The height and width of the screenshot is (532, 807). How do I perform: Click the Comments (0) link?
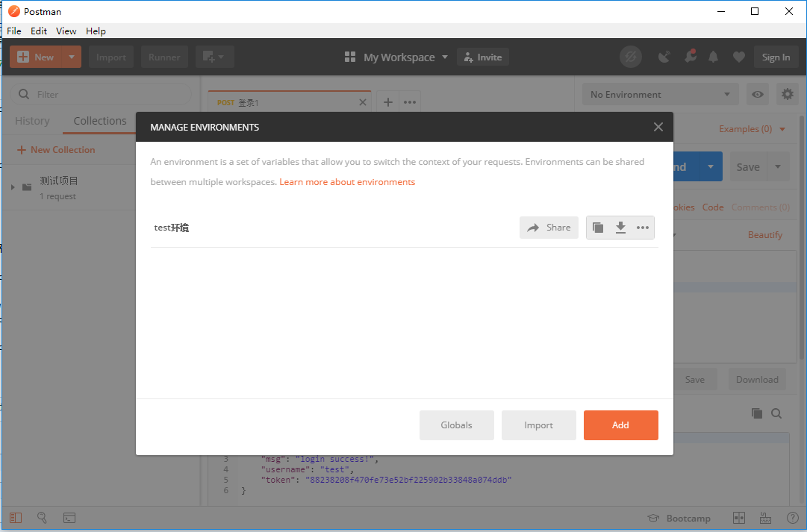(760, 207)
